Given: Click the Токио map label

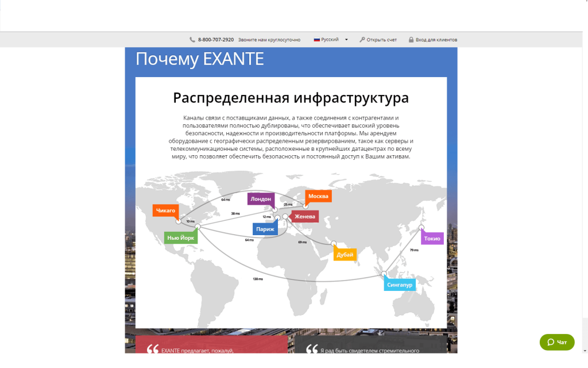Looking at the screenshot, I should pos(432,239).
